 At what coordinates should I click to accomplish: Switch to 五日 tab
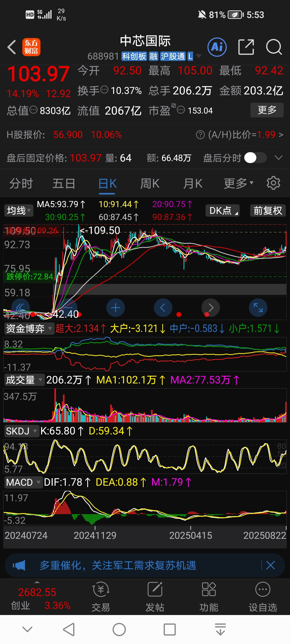pyautogui.click(x=64, y=184)
